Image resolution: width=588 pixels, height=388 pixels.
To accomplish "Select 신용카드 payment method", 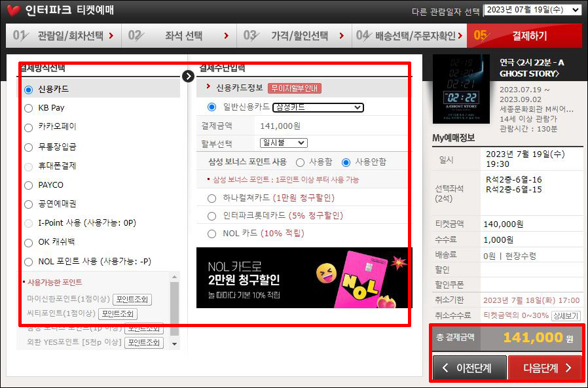I will pyautogui.click(x=29, y=90).
